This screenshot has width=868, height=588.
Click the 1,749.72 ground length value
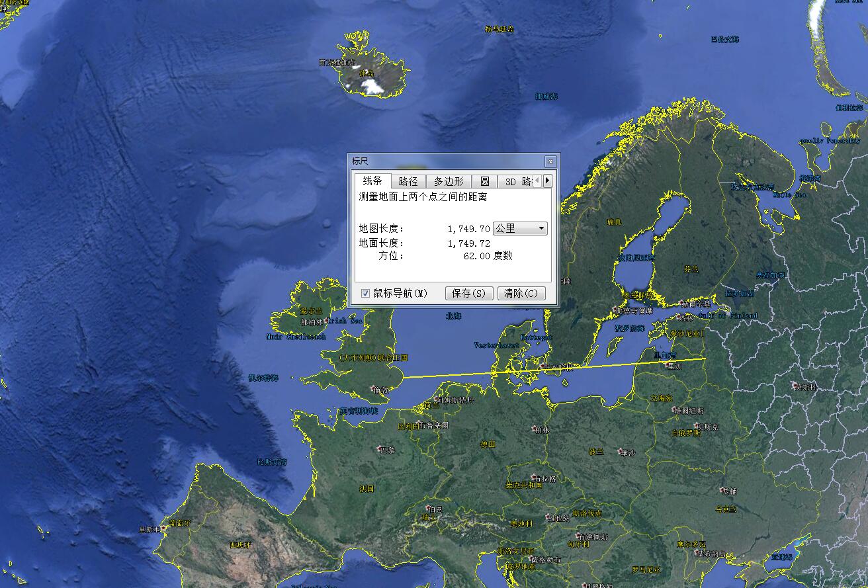[x=468, y=243]
